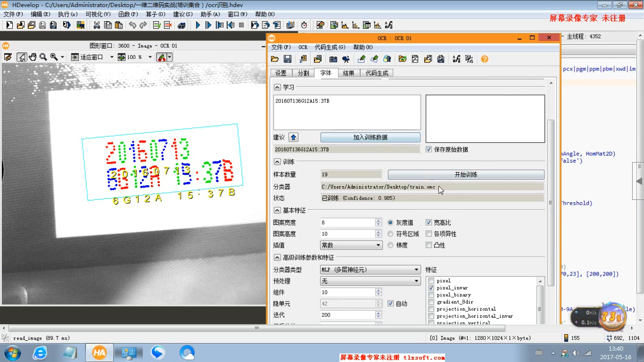Open the Save icon in the OCR window toolbar

point(288,59)
